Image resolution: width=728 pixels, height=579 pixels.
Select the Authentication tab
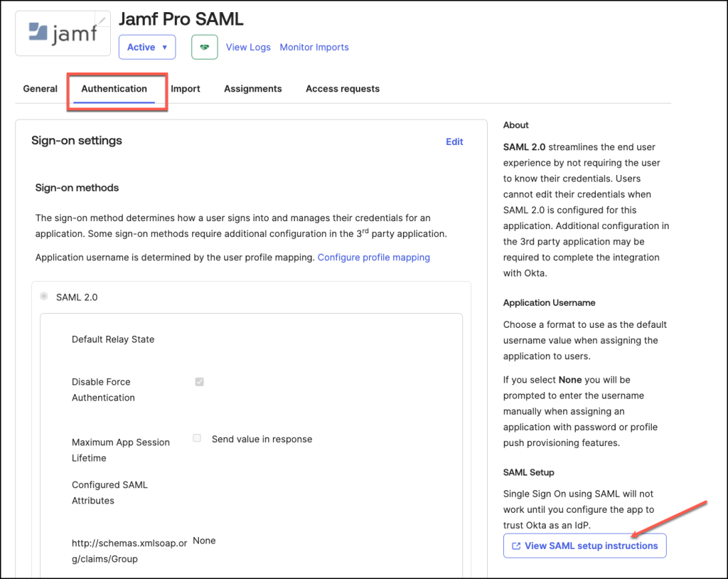point(114,89)
